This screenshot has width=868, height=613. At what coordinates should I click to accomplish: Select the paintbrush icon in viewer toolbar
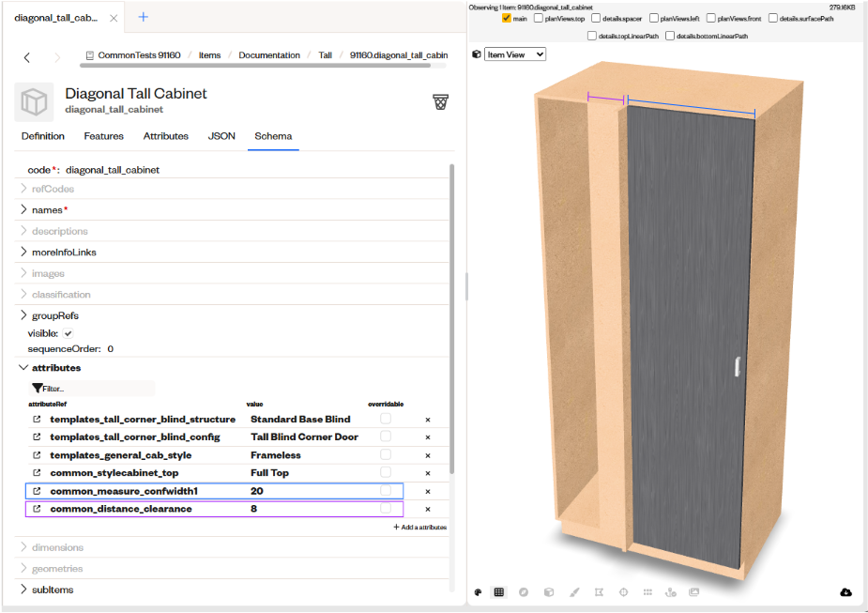[x=574, y=592]
